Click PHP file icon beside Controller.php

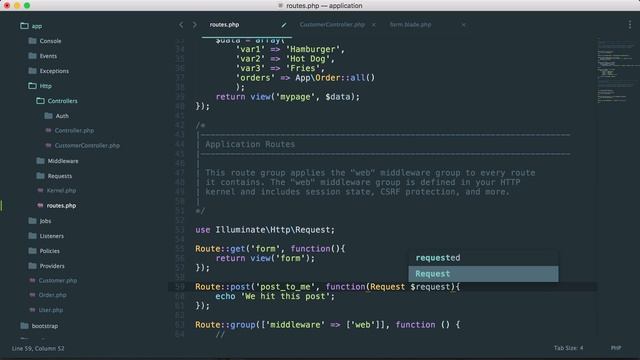(x=48, y=131)
